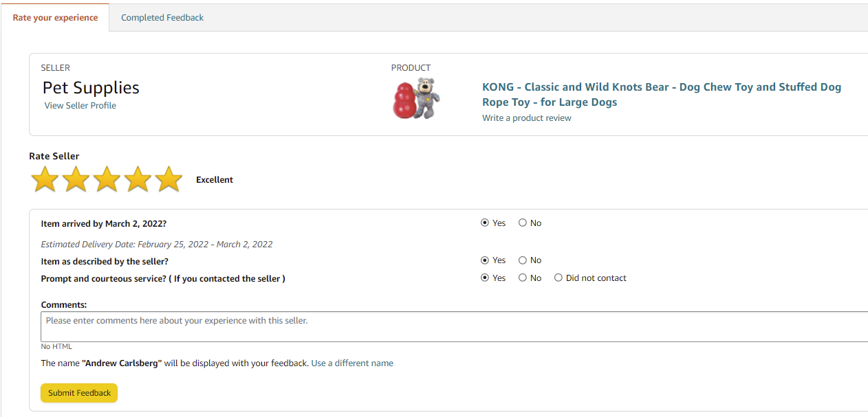Click the first rating star
868x417 pixels.
tap(45, 180)
